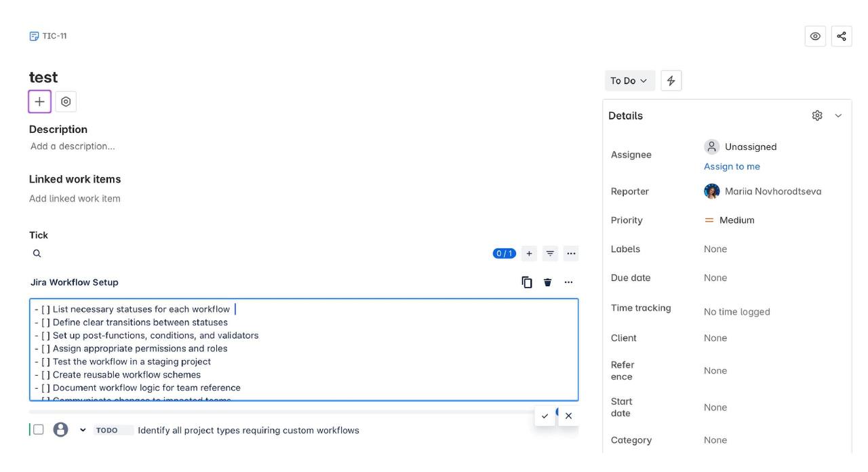The width and height of the screenshot is (868, 472).
Task: Click the plus add-content icon under the title
Action: [39, 102]
